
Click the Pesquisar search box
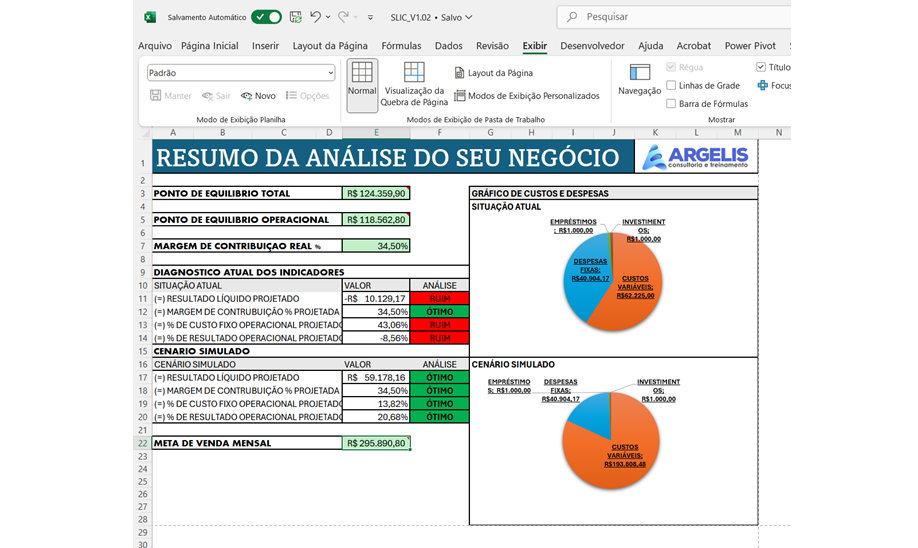(x=673, y=17)
